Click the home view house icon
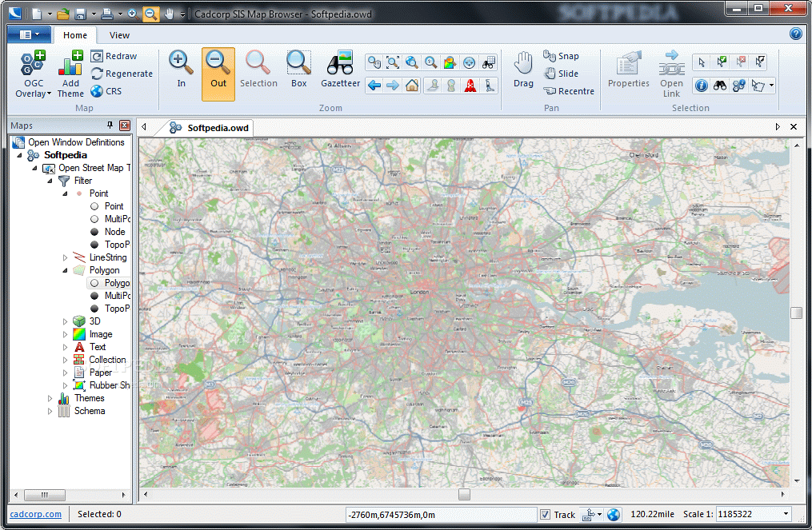 pyautogui.click(x=412, y=86)
